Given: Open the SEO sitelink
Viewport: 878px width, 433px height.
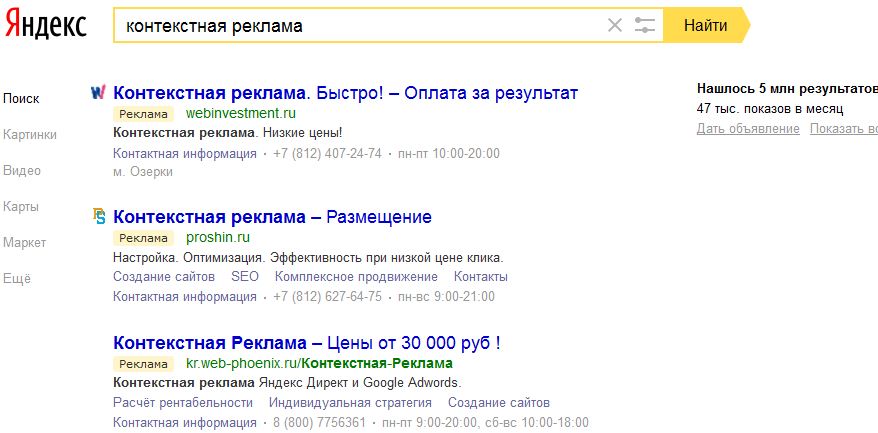Looking at the screenshot, I should (x=245, y=277).
